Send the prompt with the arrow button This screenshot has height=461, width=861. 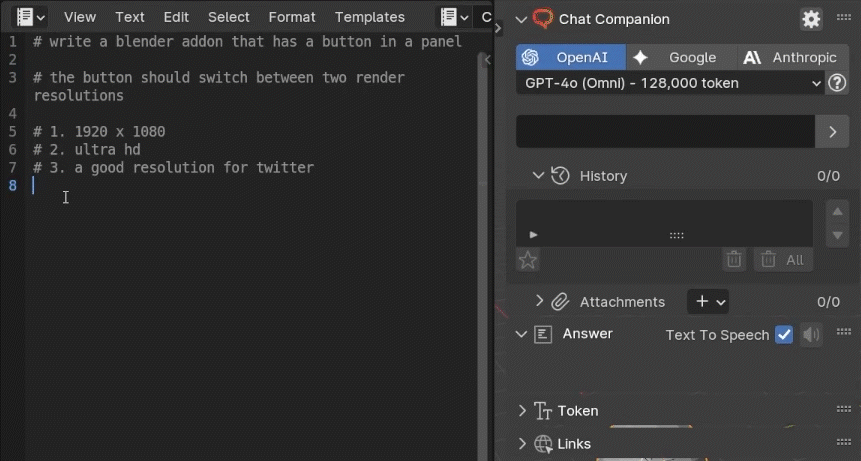point(832,131)
